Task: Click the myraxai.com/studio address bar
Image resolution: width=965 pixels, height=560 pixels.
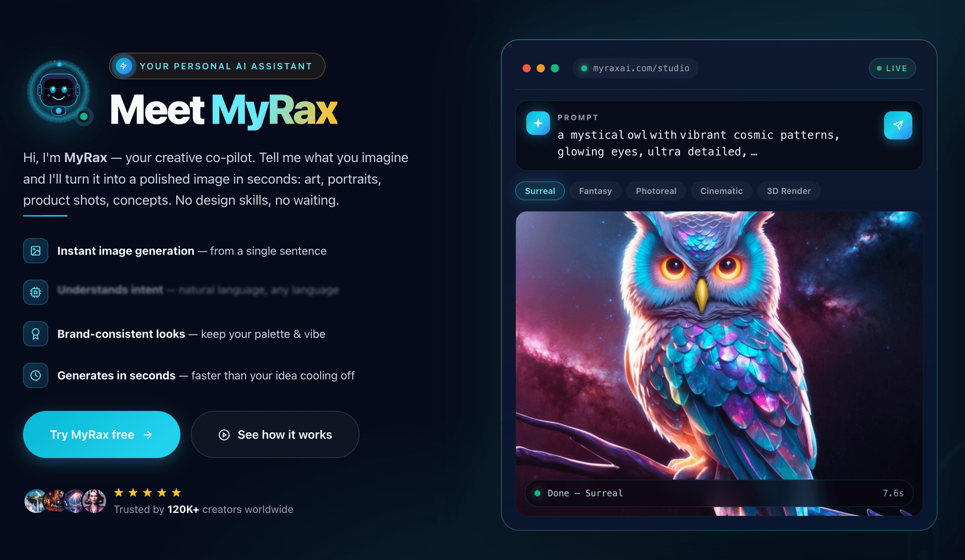Action: click(635, 68)
